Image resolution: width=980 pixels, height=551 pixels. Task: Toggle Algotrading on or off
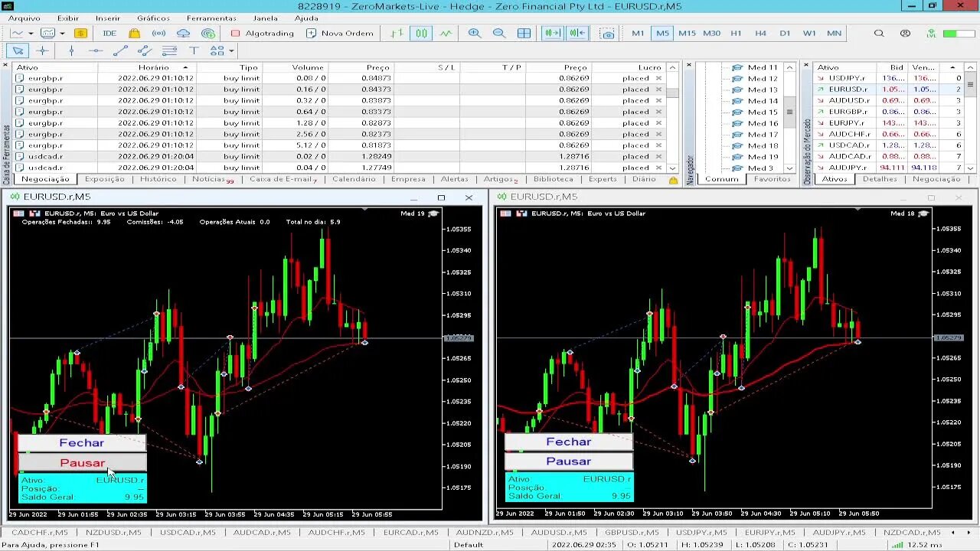tap(262, 34)
